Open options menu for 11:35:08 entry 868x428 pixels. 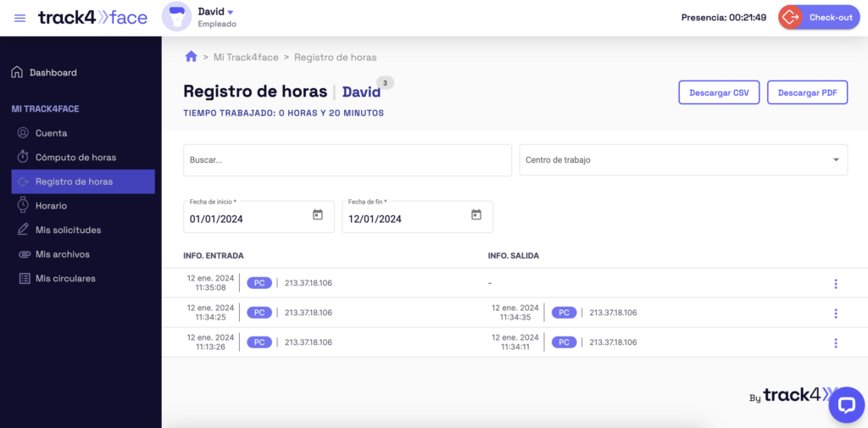pos(835,284)
